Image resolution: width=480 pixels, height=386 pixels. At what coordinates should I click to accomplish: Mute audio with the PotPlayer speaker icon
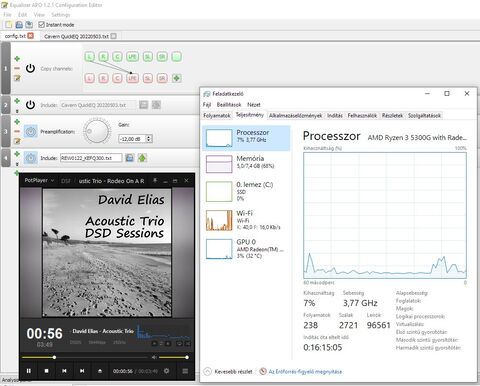coord(154,357)
